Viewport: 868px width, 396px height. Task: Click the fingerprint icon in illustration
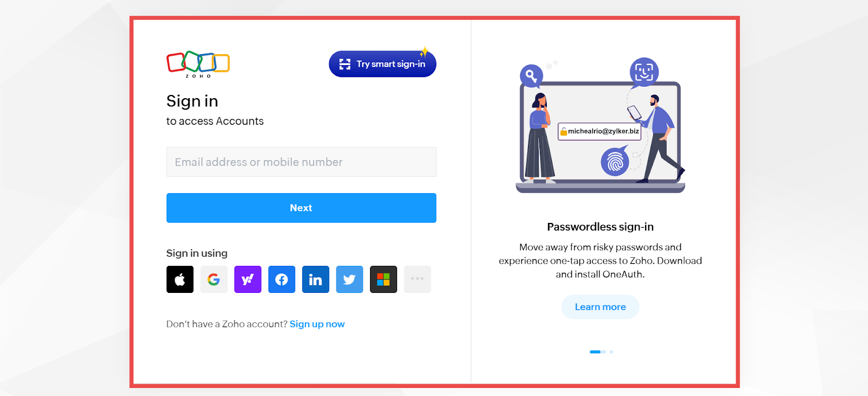(x=615, y=162)
